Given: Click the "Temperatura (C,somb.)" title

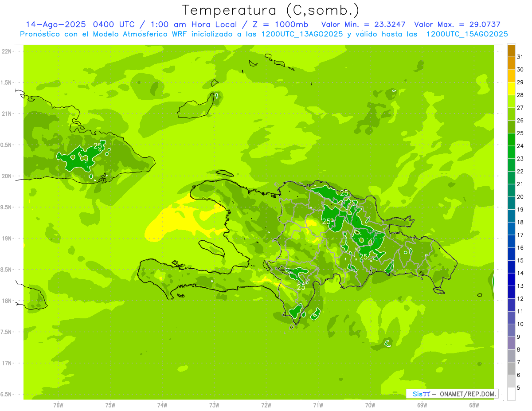Looking at the screenshot, I should (271, 10).
